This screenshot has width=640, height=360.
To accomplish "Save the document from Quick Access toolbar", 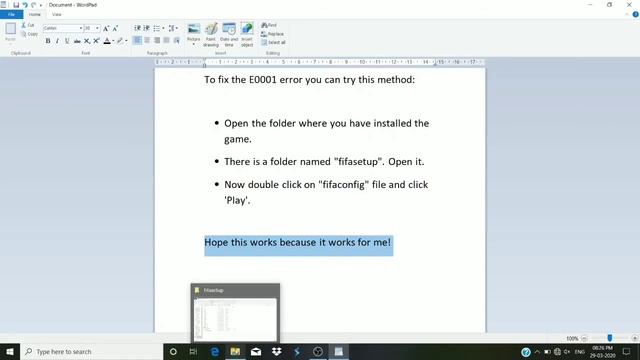I will [x=16, y=5].
